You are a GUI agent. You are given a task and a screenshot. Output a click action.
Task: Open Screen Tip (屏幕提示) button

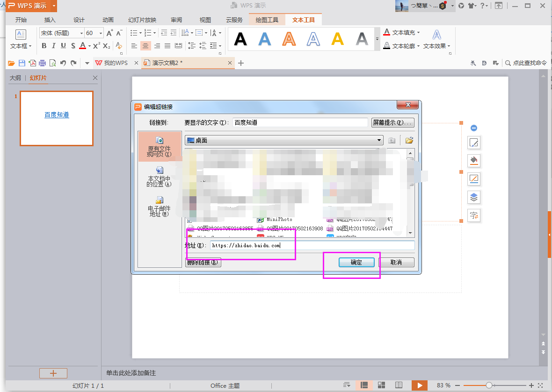[x=392, y=122]
